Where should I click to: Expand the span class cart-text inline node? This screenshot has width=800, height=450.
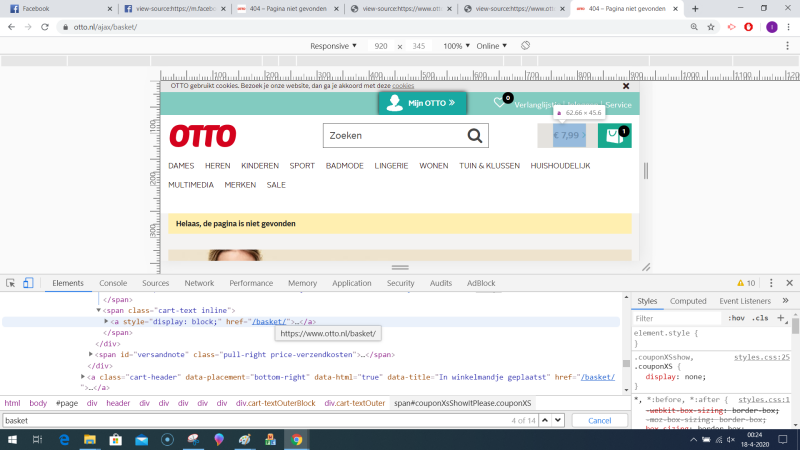(98, 310)
